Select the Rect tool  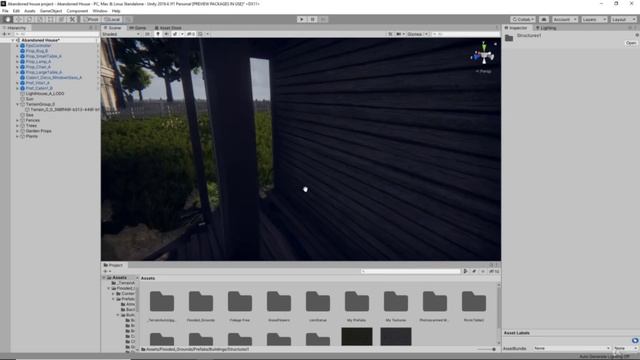[x=51, y=19]
